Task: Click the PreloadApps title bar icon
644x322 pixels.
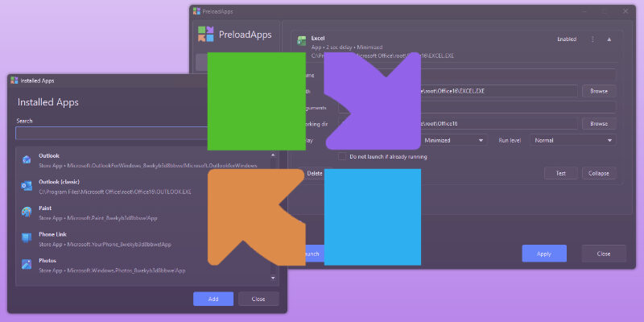Action: coord(196,11)
